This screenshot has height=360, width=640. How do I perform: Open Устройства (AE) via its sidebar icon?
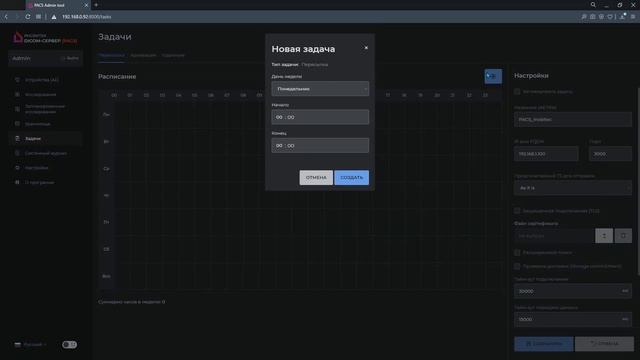coord(17,80)
